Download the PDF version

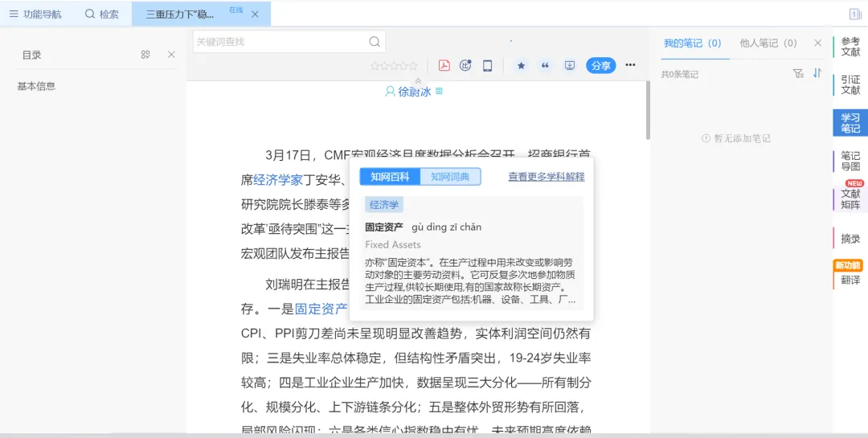pyautogui.click(x=444, y=66)
